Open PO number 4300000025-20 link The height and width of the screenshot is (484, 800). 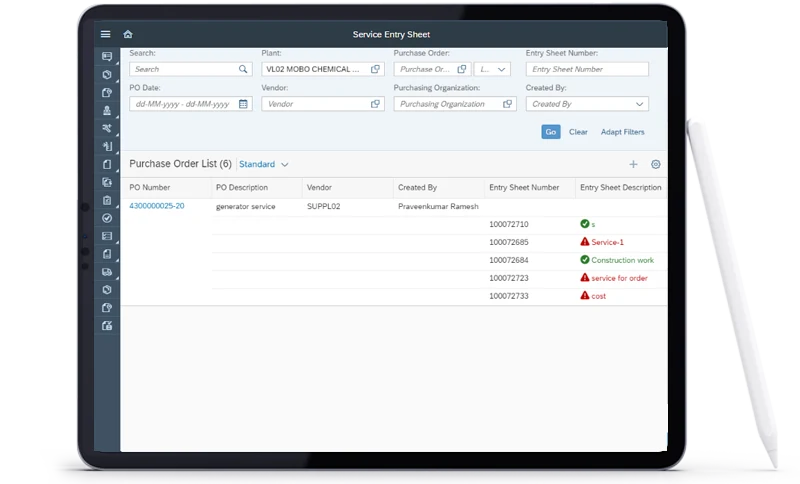pyautogui.click(x=157, y=206)
